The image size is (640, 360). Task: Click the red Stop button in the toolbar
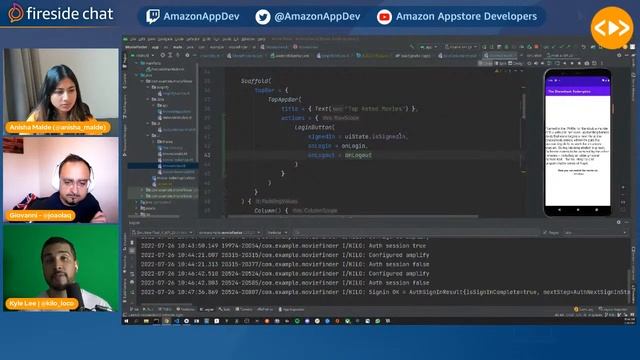coord(536,47)
